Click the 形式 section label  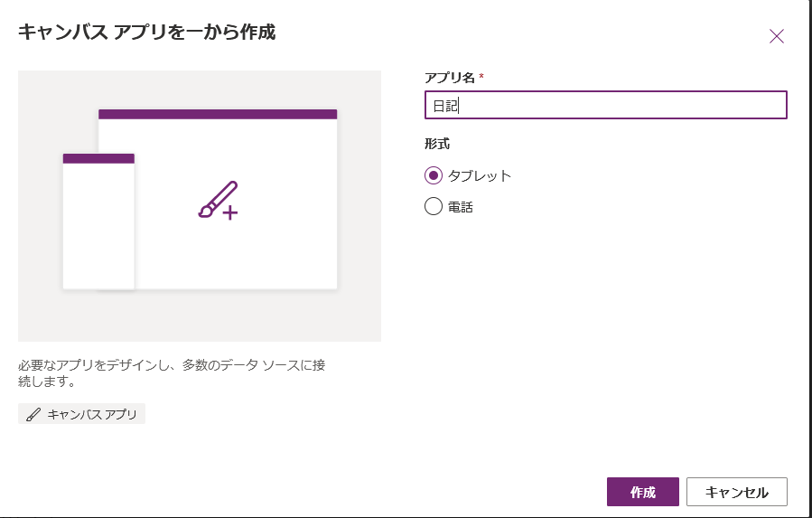coord(436,144)
